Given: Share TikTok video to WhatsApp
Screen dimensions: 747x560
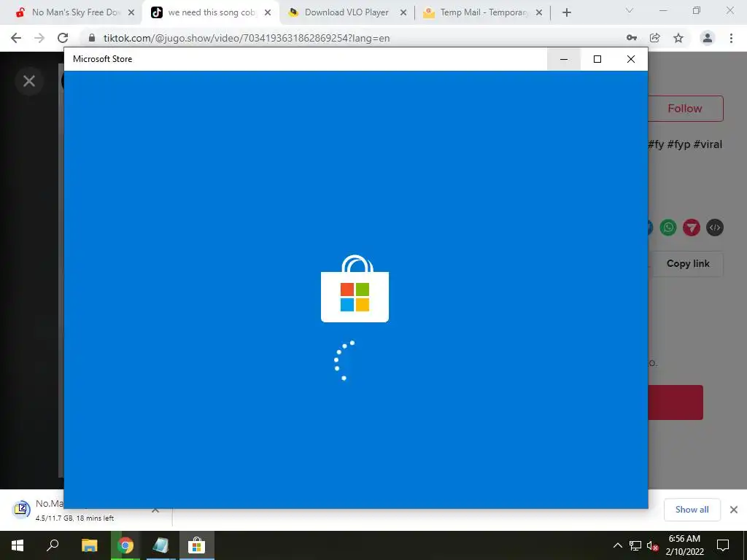Looking at the screenshot, I should (668, 227).
